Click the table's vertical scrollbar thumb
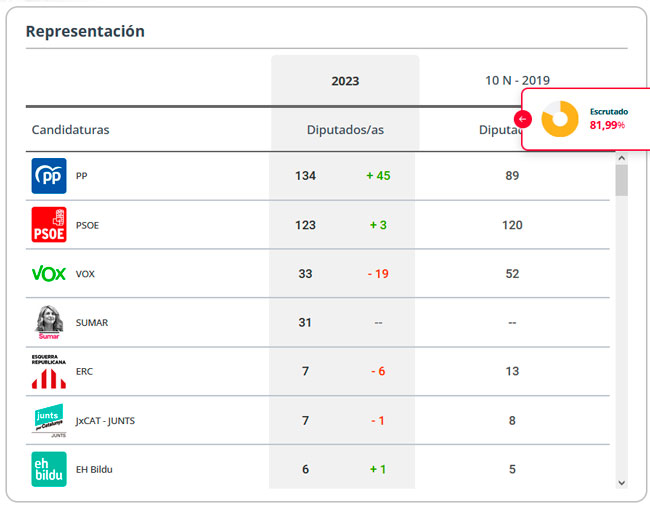Screen dimensions: 650x508 (621, 180)
